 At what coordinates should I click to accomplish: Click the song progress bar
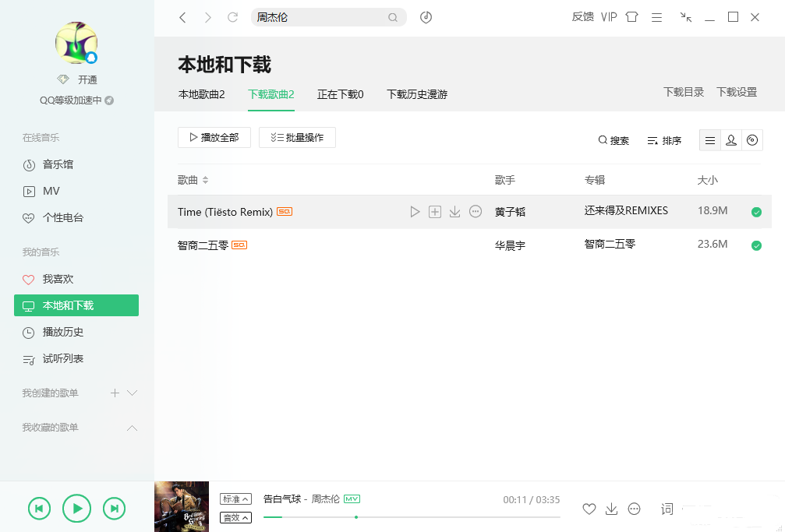click(412, 516)
